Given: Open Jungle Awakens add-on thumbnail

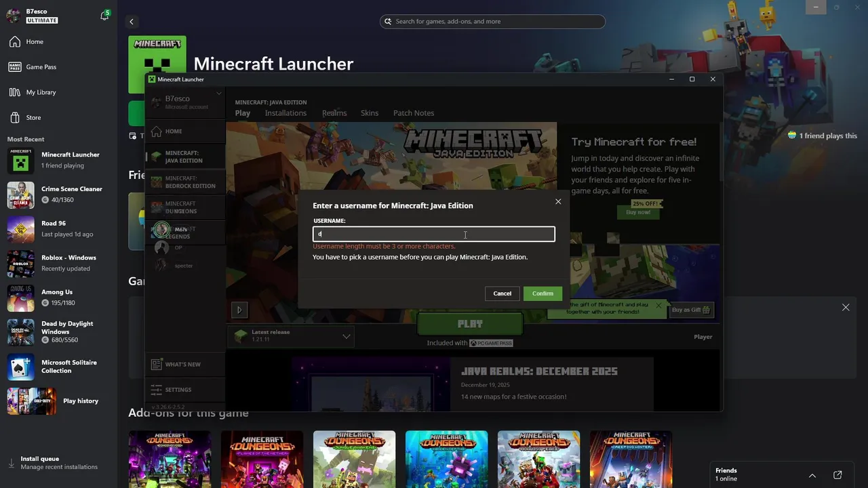Looking at the screenshot, I should [x=354, y=459].
